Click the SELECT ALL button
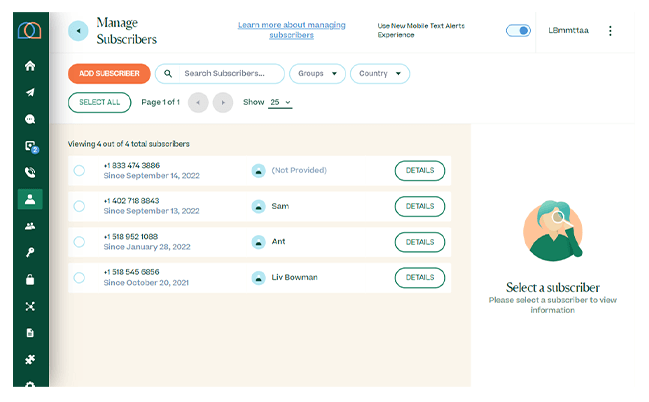Screen dimensions: 649x402 (99, 102)
